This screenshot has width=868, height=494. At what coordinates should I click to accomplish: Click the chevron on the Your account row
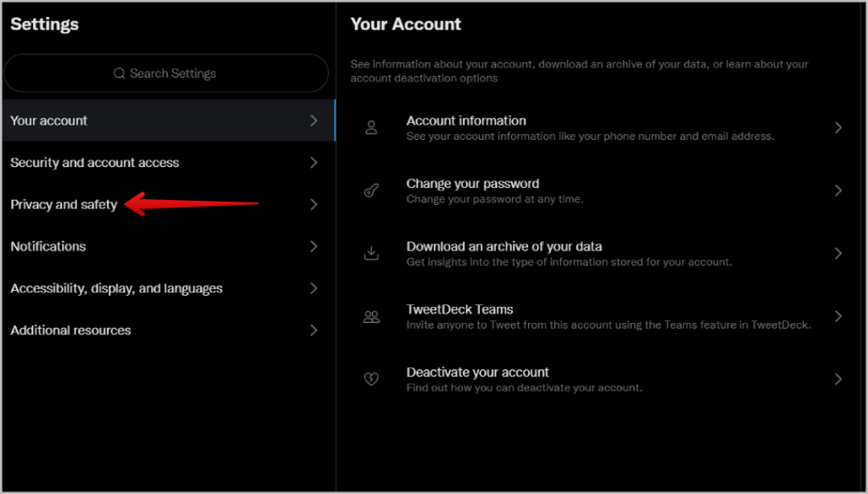[314, 120]
